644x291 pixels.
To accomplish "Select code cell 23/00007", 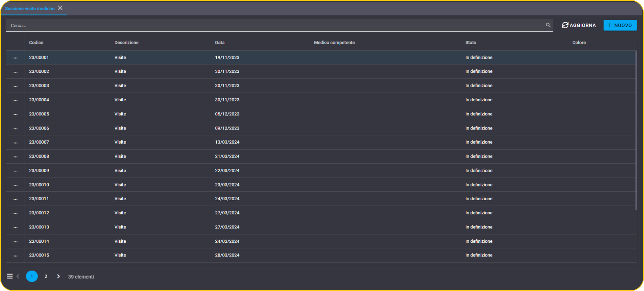I will pyautogui.click(x=39, y=142).
